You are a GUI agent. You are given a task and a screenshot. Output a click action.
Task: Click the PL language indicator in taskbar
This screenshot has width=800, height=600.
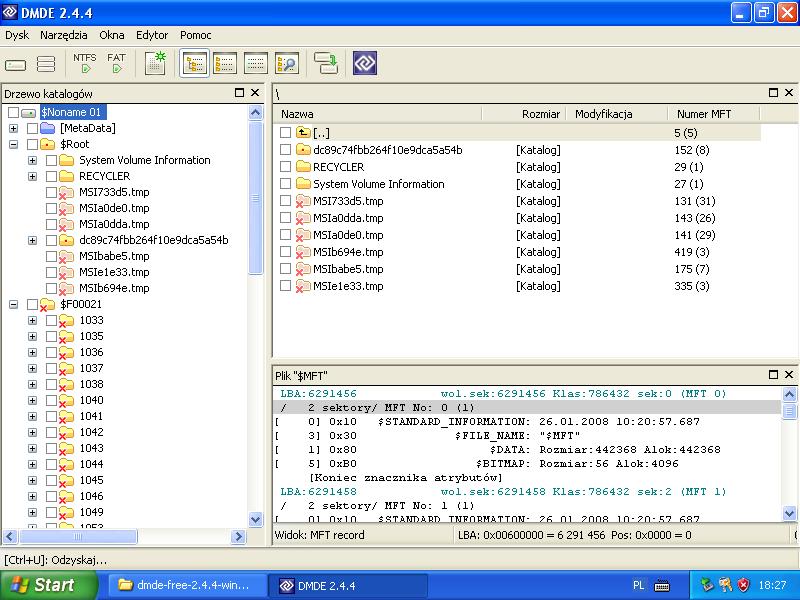(638, 585)
